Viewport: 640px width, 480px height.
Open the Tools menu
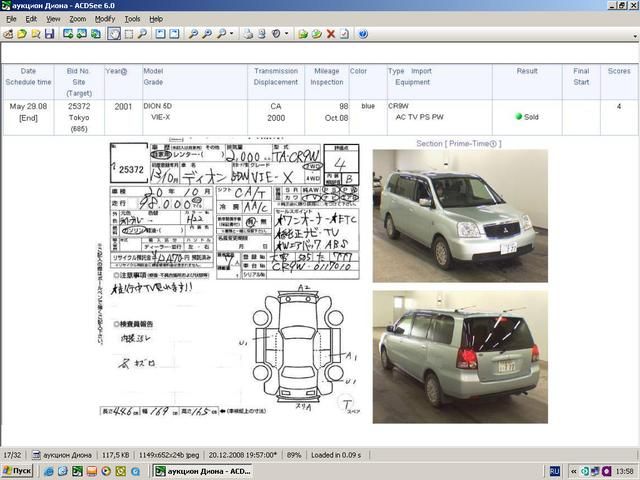tap(132, 19)
